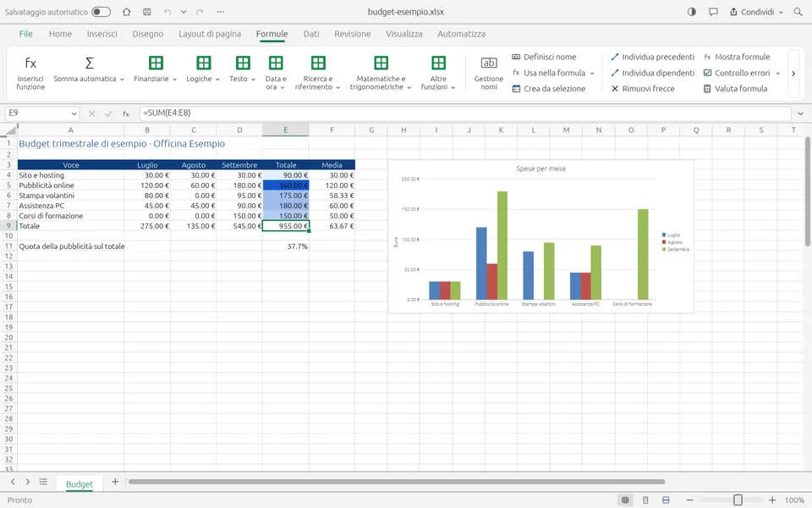Switch to the Dati tab
This screenshot has height=508, width=812.
(x=311, y=34)
